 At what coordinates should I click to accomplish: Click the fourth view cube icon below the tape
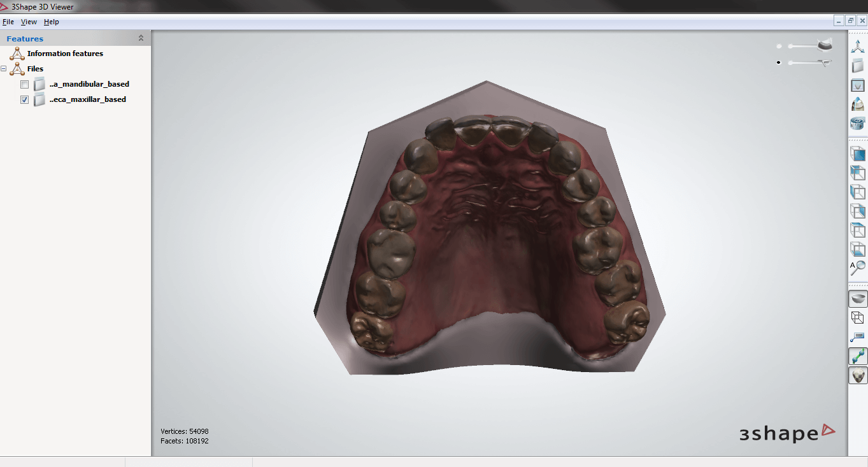pyautogui.click(x=858, y=211)
